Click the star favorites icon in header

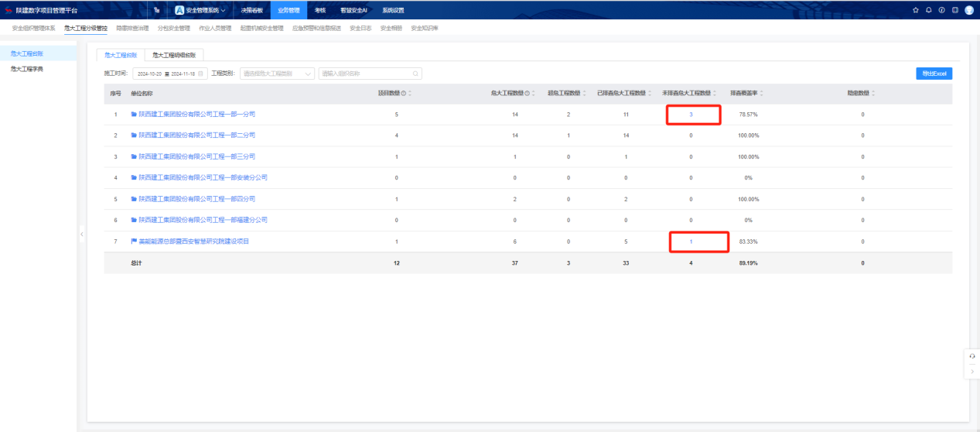(916, 10)
